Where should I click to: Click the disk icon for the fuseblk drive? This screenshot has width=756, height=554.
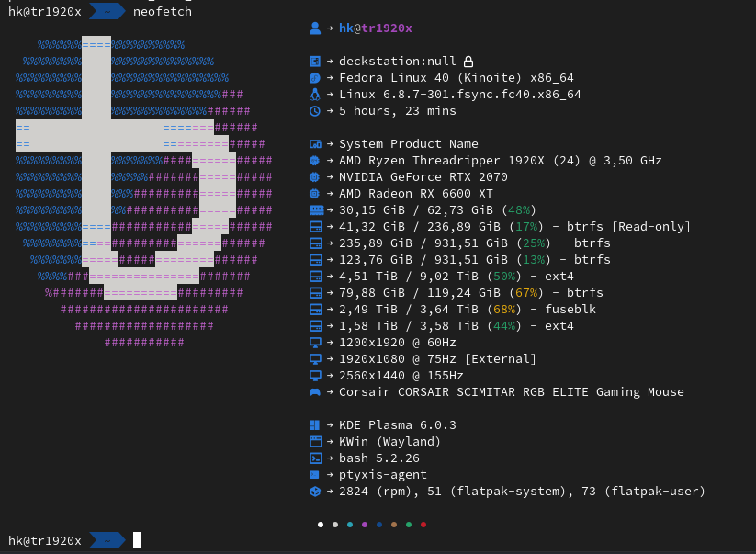coord(315,310)
